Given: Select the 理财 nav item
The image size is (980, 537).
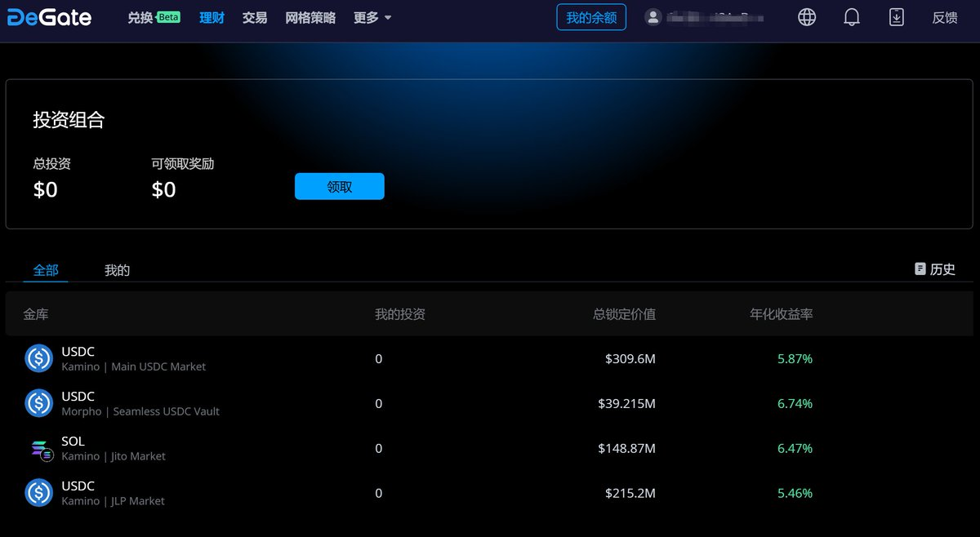Looking at the screenshot, I should pos(212,17).
